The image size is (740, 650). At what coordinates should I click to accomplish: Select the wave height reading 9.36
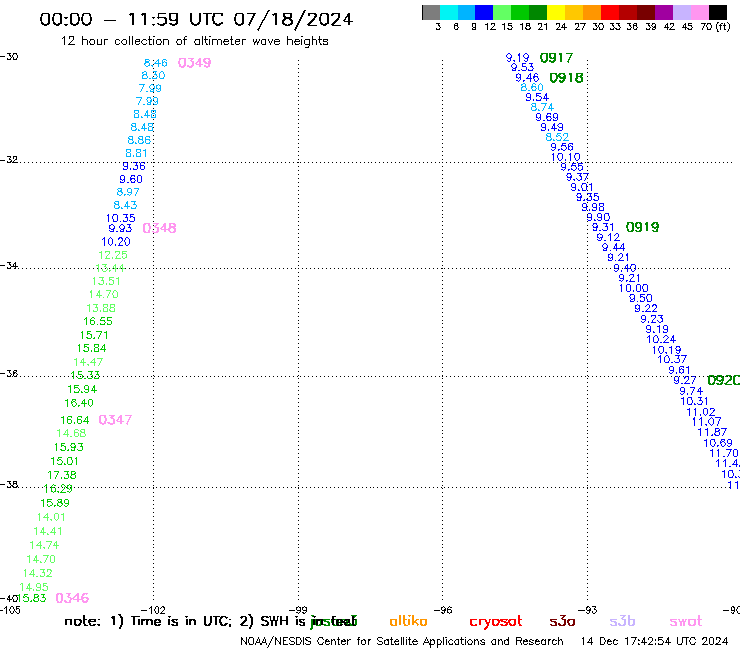[x=134, y=166]
